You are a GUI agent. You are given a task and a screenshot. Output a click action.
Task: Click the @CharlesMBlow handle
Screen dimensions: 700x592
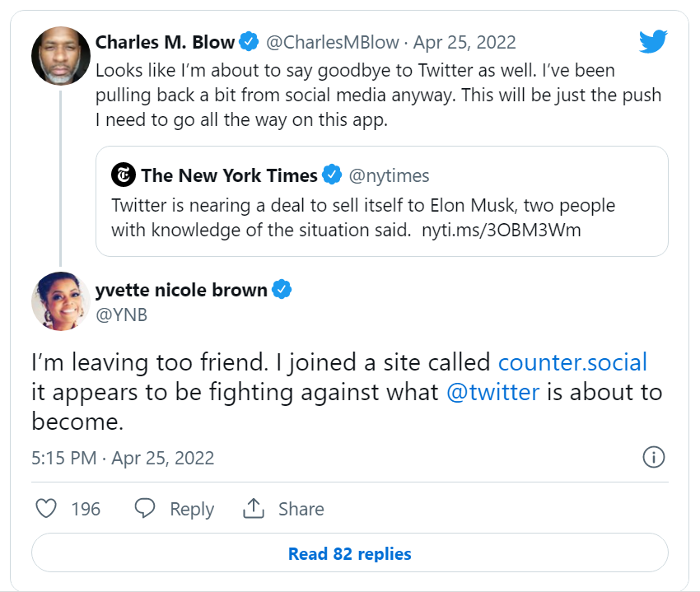[x=334, y=42]
